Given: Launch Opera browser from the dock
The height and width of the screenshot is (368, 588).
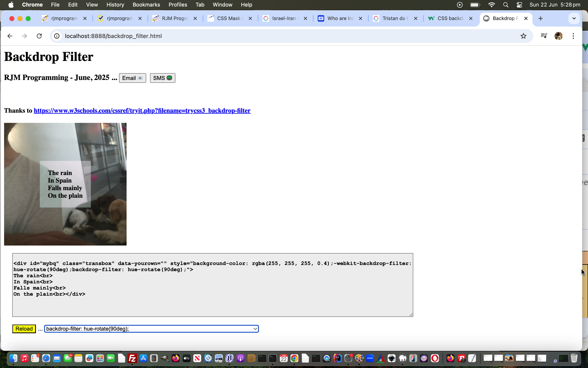Looking at the screenshot, I should pos(435,358).
